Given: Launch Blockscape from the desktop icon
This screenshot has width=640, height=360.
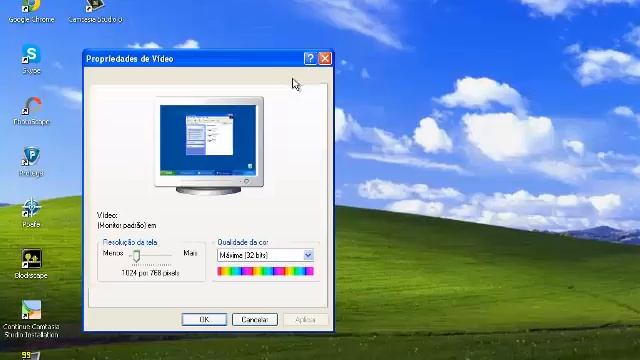Looking at the screenshot, I should click(x=31, y=264).
